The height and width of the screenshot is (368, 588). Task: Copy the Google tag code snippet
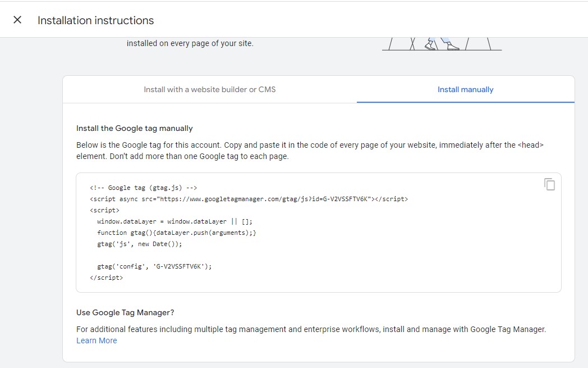[x=549, y=184]
